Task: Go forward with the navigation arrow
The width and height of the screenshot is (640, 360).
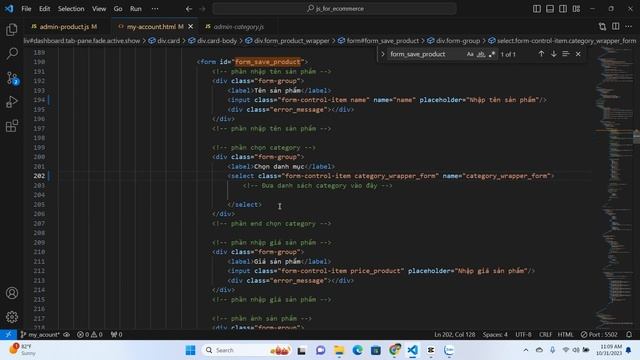Action: pos(202,9)
